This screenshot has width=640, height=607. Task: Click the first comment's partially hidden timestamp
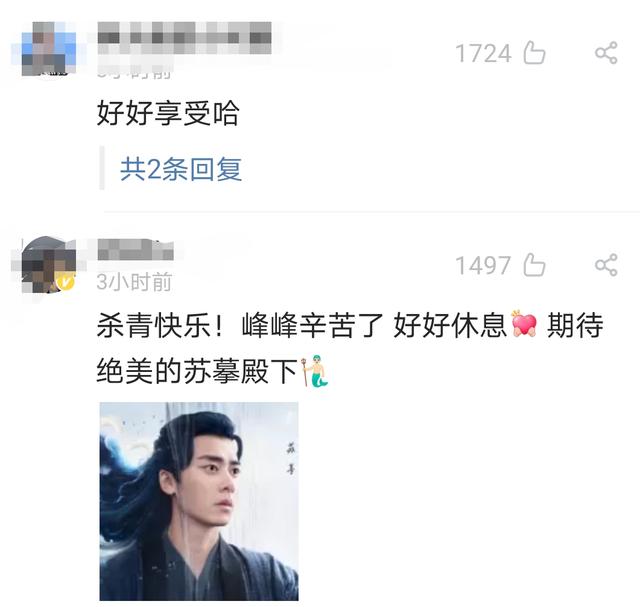[x=134, y=71]
